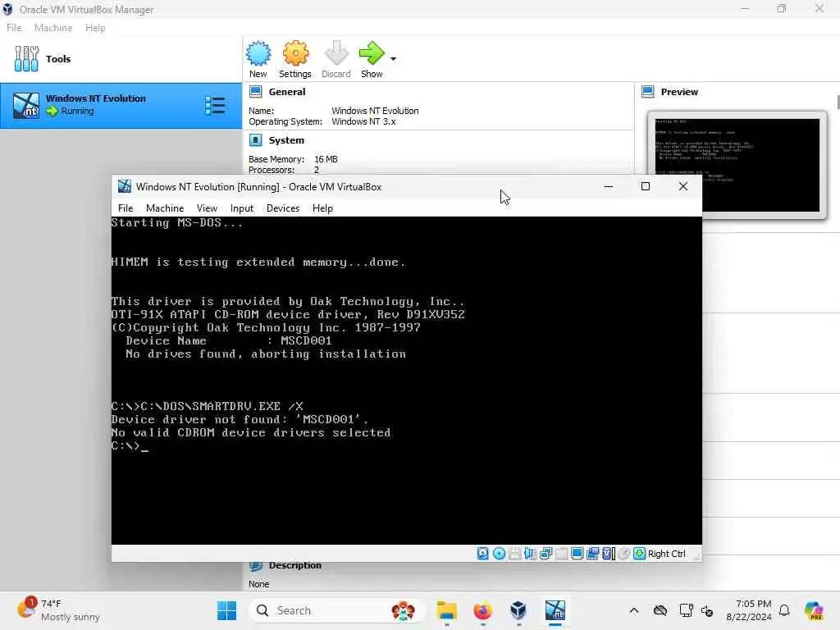
Task: Click the optical drive status icon
Action: 499,554
